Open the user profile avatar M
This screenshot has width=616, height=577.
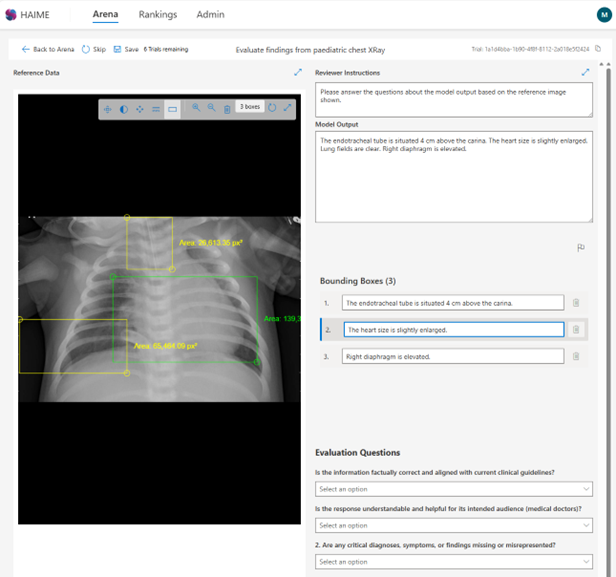(604, 15)
